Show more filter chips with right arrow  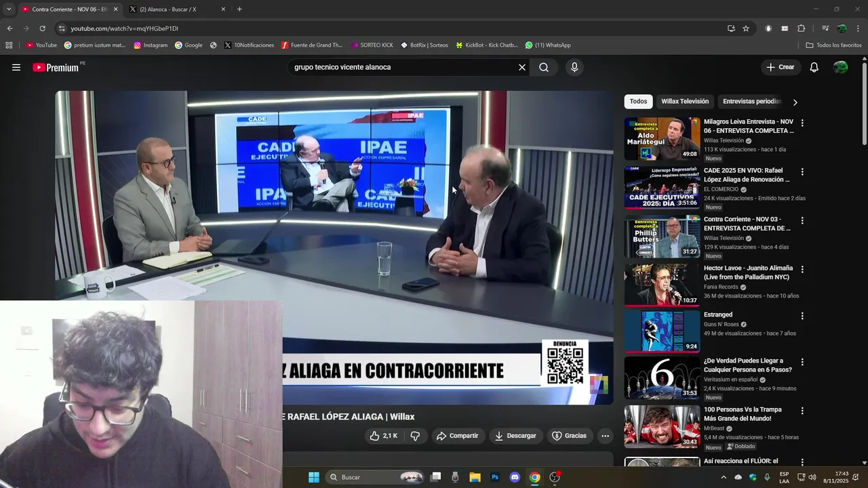[795, 102]
